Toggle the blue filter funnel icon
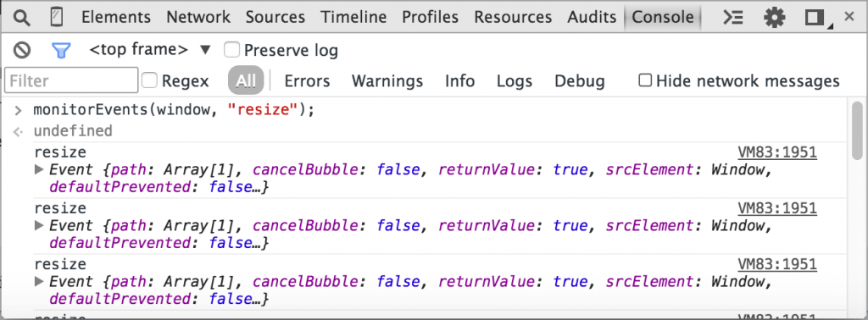Image resolution: width=868 pixels, height=320 pixels. [61, 51]
